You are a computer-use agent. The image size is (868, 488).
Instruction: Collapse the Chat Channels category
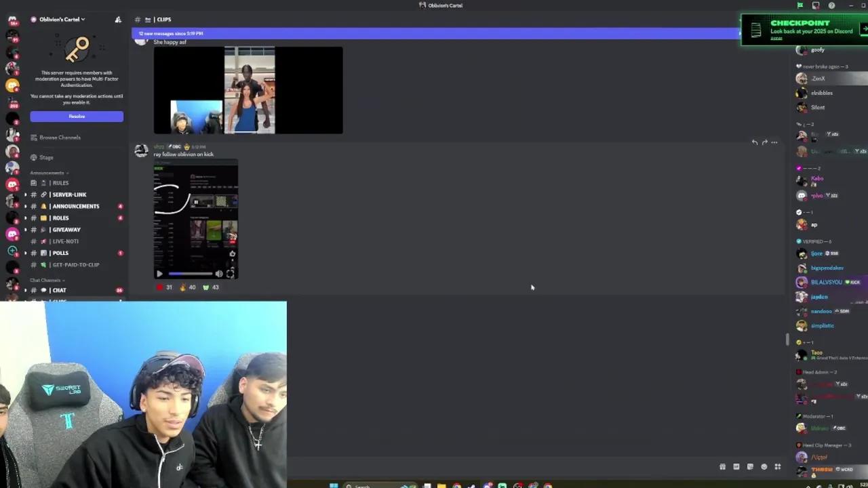coord(46,280)
